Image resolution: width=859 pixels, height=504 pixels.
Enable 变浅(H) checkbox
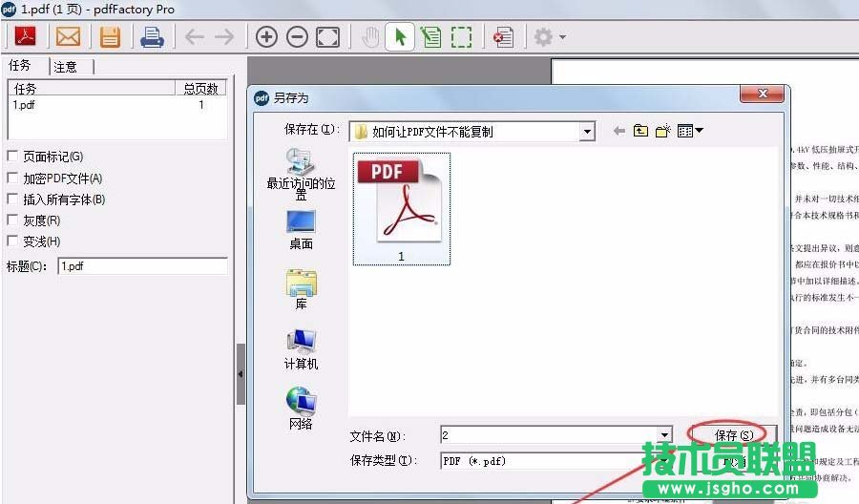coord(12,241)
